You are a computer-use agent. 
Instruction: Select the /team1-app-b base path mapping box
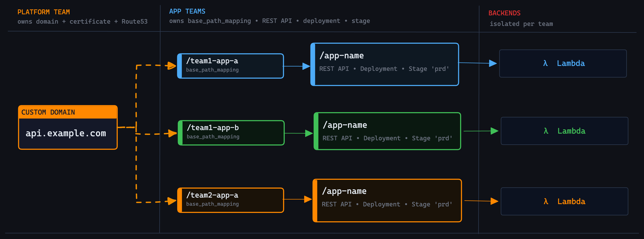[x=231, y=133]
